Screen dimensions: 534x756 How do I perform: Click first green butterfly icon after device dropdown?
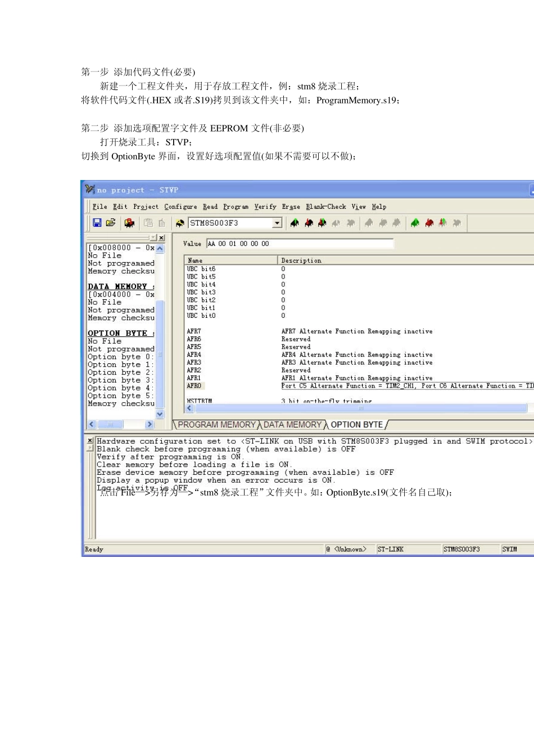point(295,223)
